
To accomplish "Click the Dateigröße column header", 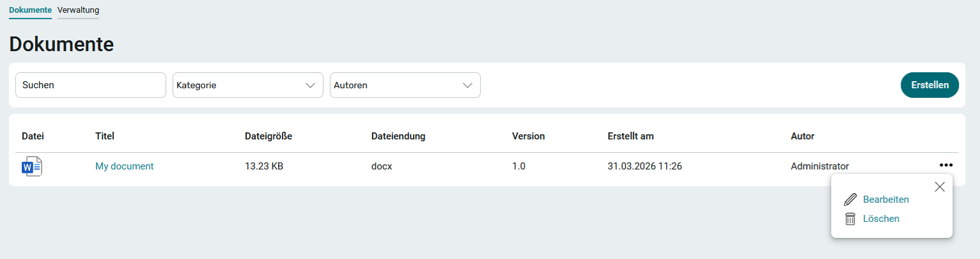I will click(x=268, y=136).
